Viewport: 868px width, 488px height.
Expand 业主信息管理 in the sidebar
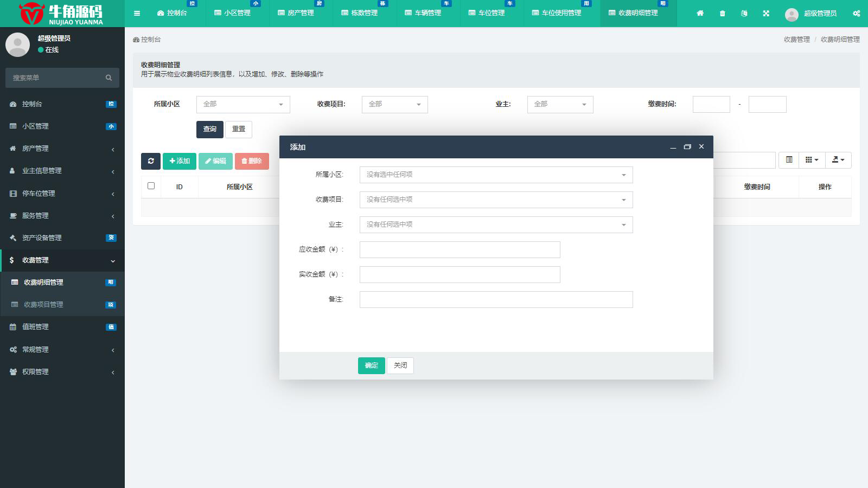click(62, 171)
